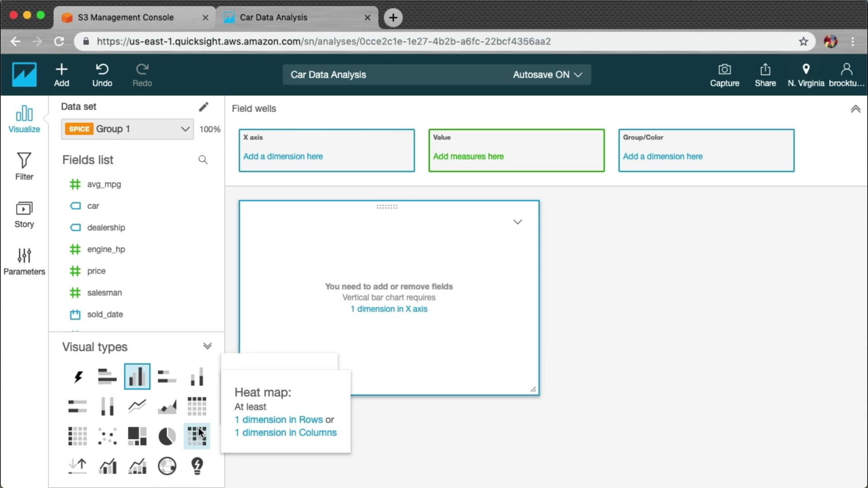
Task: Choose the geospatial map visual type
Action: (x=167, y=466)
